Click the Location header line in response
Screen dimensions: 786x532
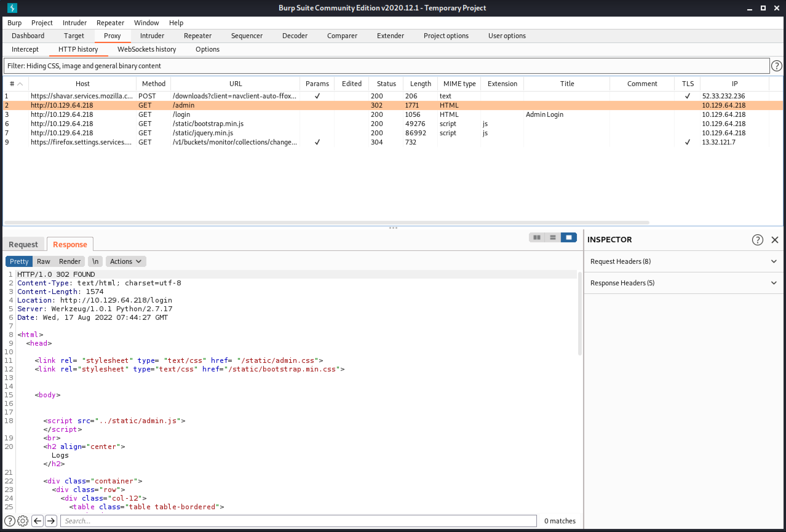tap(94, 300)
